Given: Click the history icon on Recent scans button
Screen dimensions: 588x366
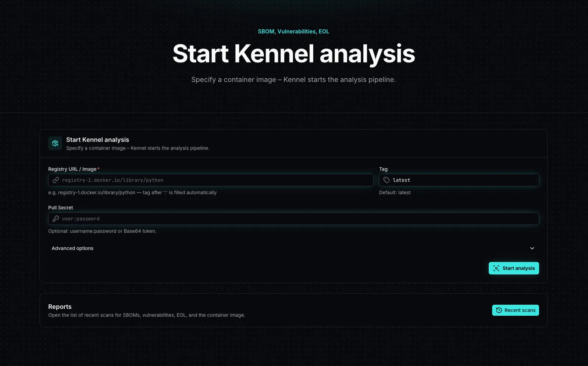Looking at the screenshot, I should 499,310.
